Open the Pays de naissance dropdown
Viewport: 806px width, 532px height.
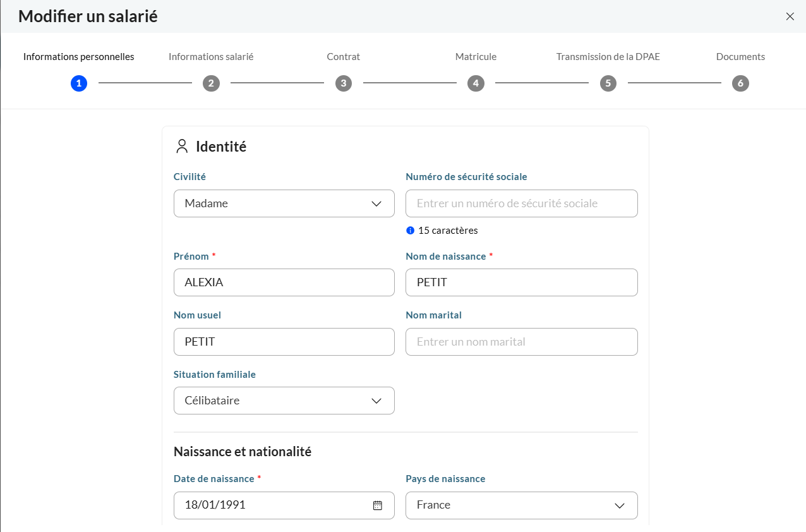[521, 505]
